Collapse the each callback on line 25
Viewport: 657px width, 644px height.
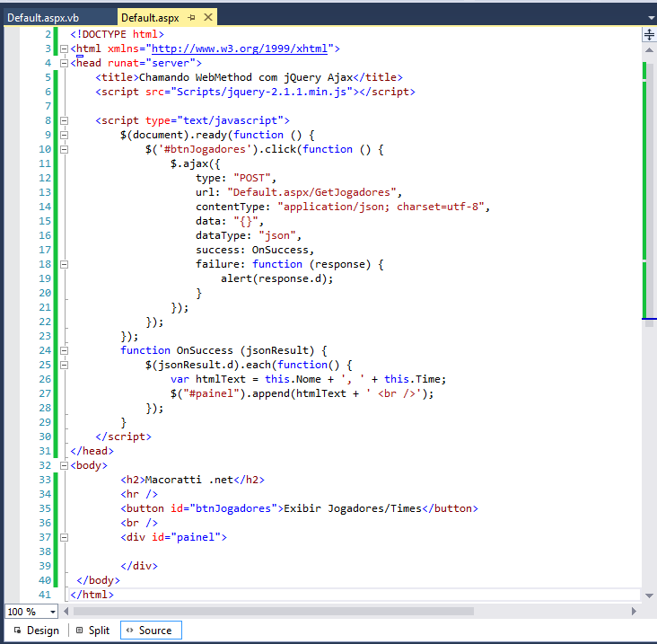pos(64,366)
